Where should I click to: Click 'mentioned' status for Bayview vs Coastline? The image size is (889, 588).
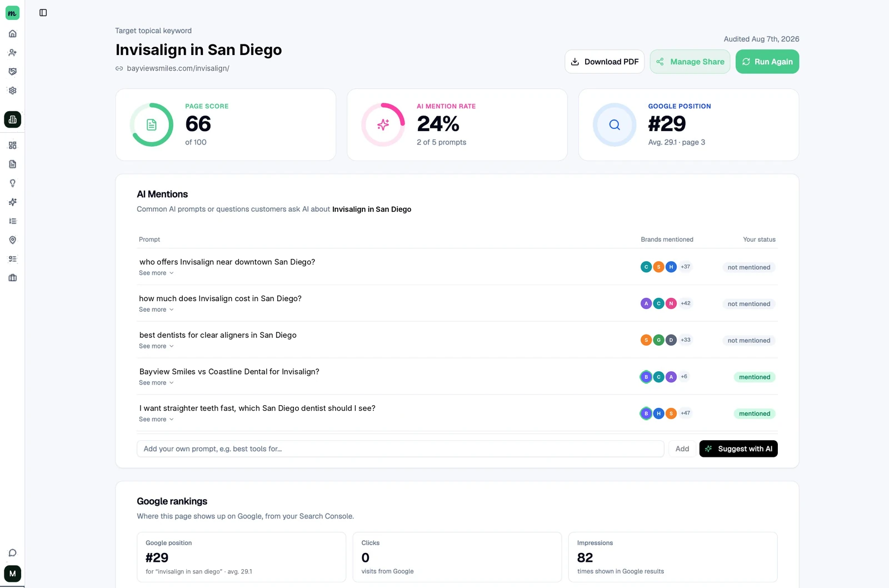click(x=755, y=377)
